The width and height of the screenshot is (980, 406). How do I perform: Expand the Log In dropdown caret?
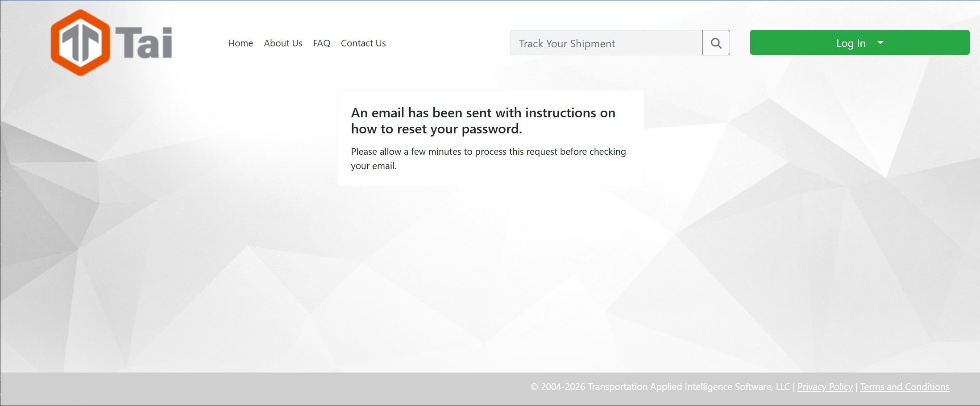[880, 42]
